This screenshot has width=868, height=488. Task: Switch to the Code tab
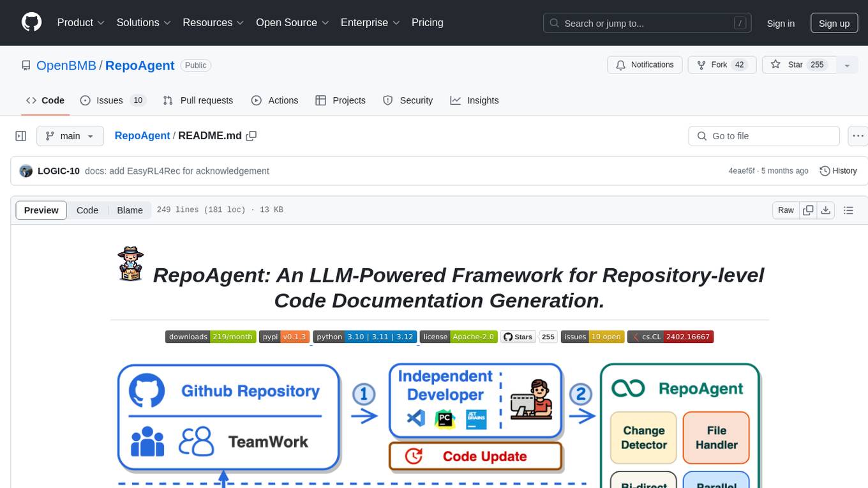[45, 100]
